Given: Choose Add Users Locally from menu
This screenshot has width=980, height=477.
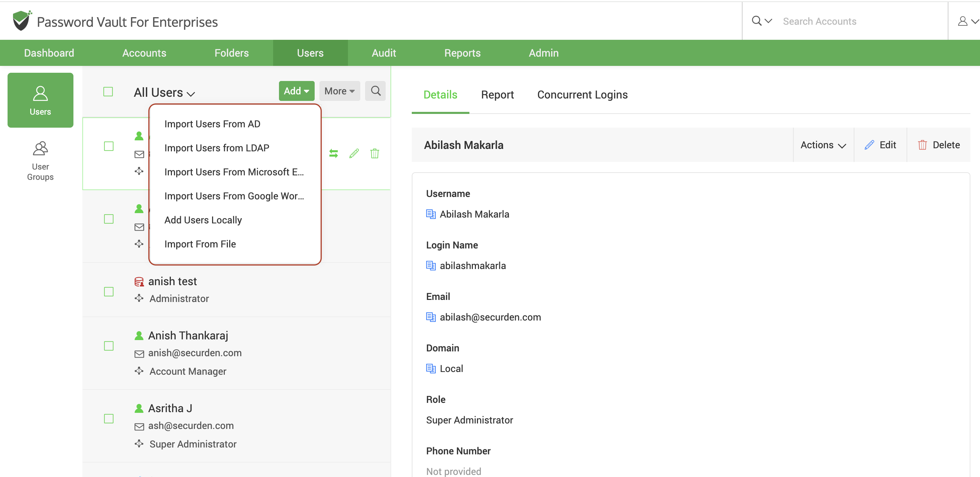Looking at the screenshot, I should tap(203, 220).
